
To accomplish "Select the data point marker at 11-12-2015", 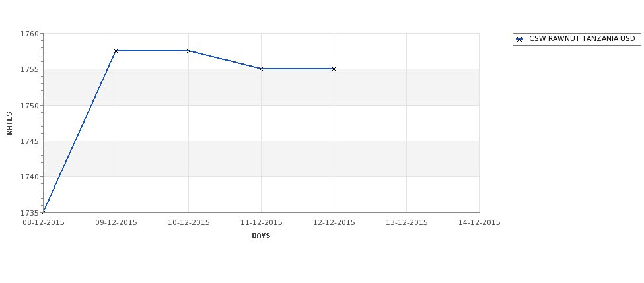I will click(x=261, y=69).
